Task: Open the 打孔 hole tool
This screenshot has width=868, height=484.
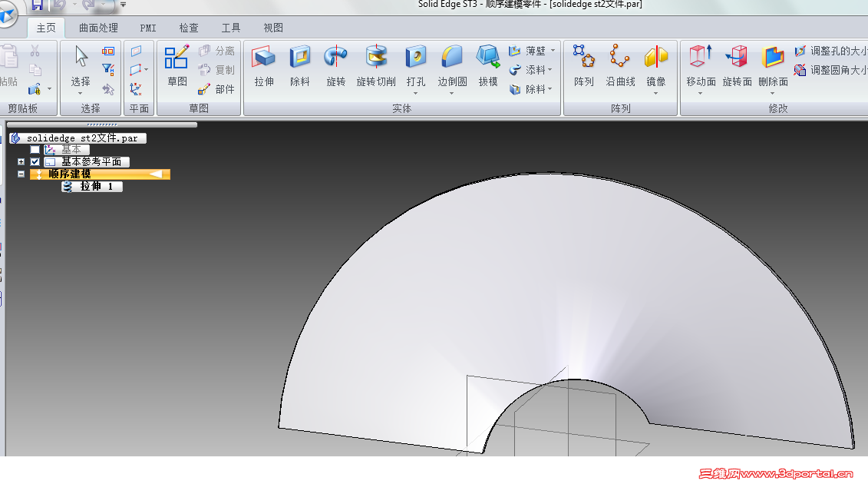Action: pyautogui.click(x=416, y=65)
